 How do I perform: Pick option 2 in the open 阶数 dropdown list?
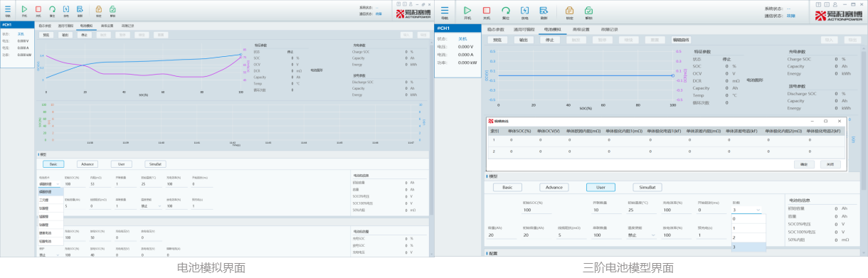[748, 237]
